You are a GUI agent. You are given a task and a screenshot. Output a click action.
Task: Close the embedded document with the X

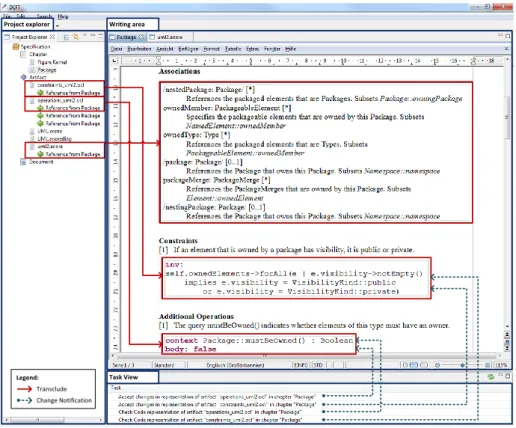[506, 49]
